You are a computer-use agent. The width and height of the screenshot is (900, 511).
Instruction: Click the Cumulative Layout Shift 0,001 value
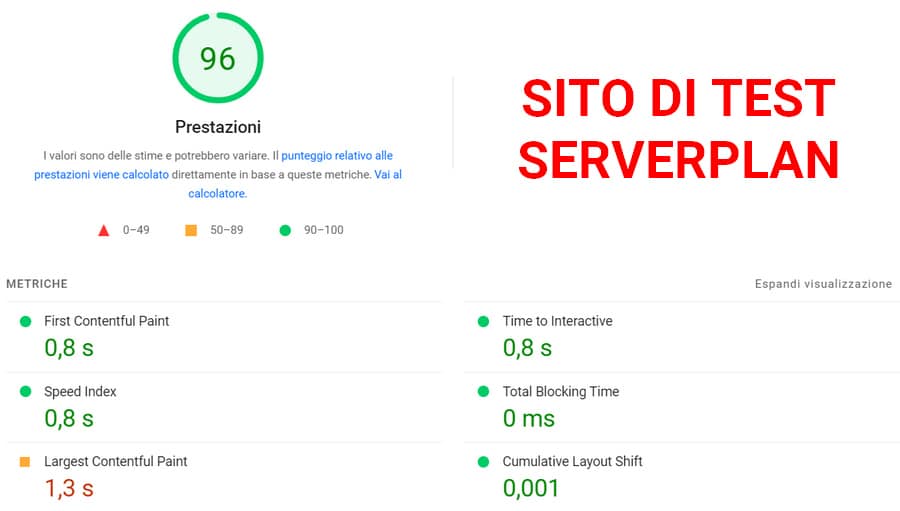(531, 488)
